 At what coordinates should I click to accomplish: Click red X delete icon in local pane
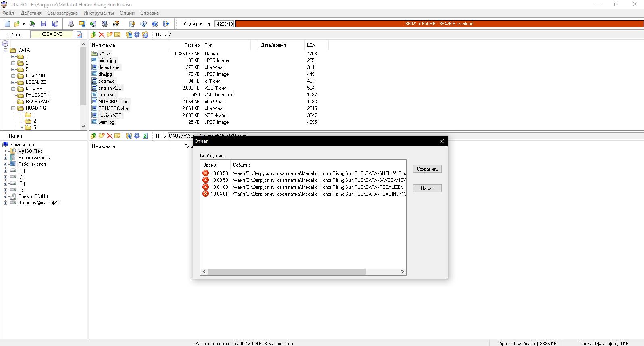click(110, 136)
